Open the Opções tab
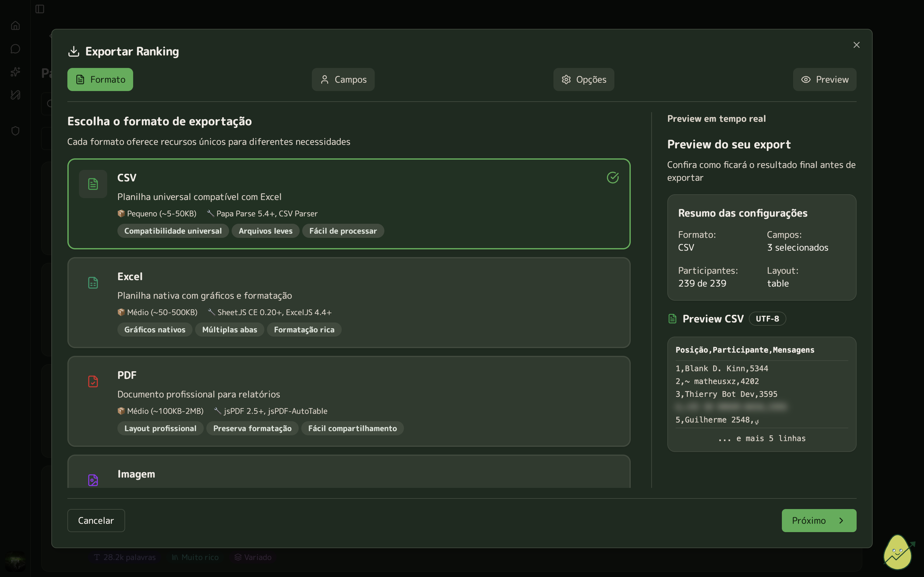 [583, 79]
